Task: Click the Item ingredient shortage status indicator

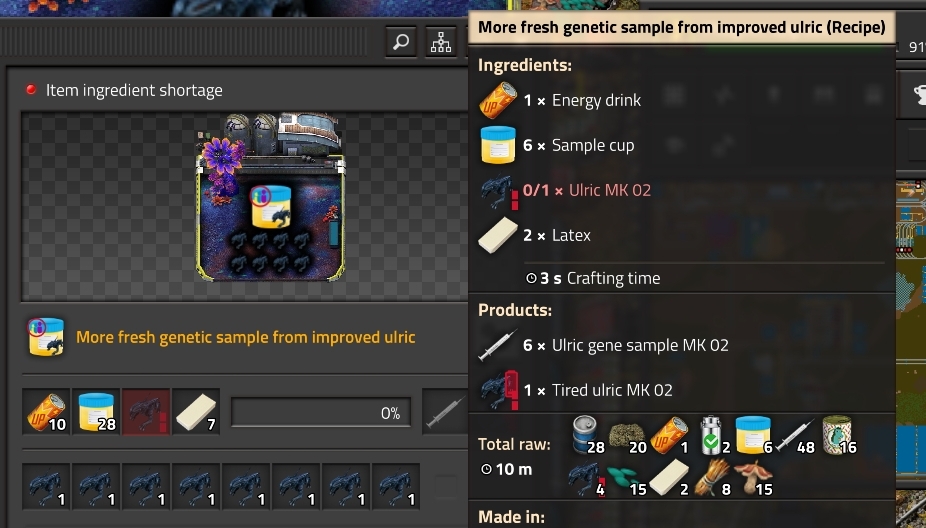Action: coord(125,90)
